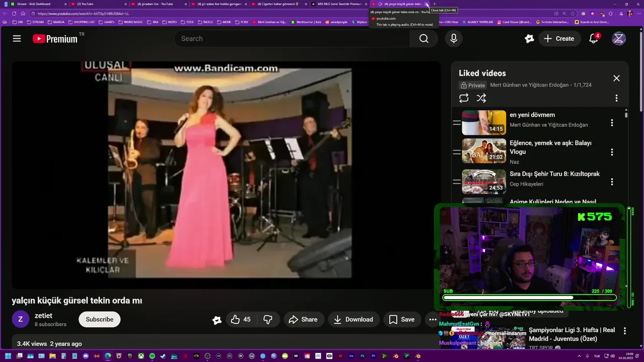Toggle playlist loop
This screenshot has width=644, height=362.
(x=464, y=98)
